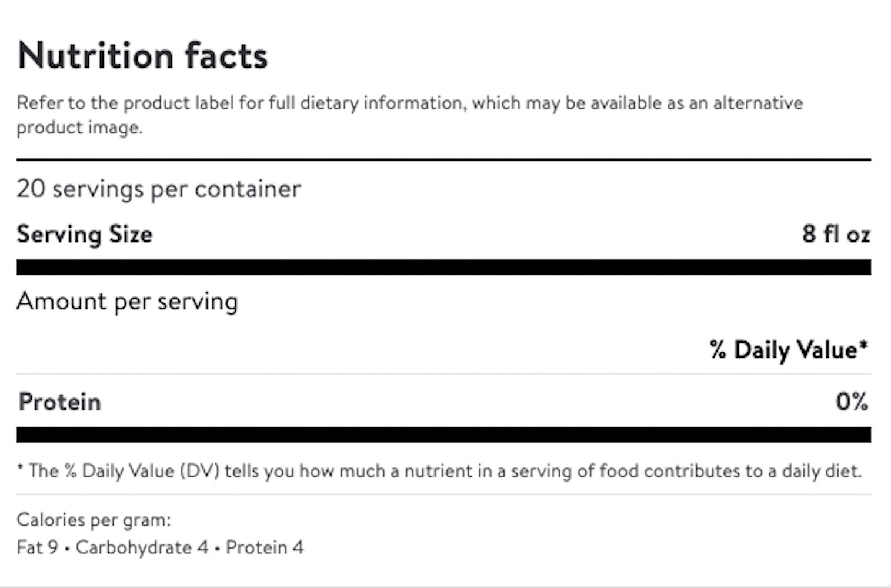Click the thick black bar below Protein row
This screenshot has height=588, width=891.
click(443, 435)
